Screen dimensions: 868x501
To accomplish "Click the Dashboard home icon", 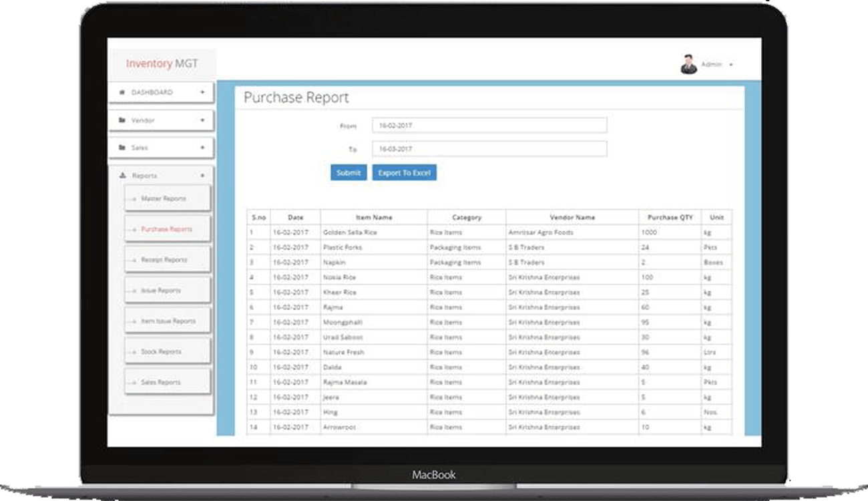I will pyautogui.click(x=122, y=92).
